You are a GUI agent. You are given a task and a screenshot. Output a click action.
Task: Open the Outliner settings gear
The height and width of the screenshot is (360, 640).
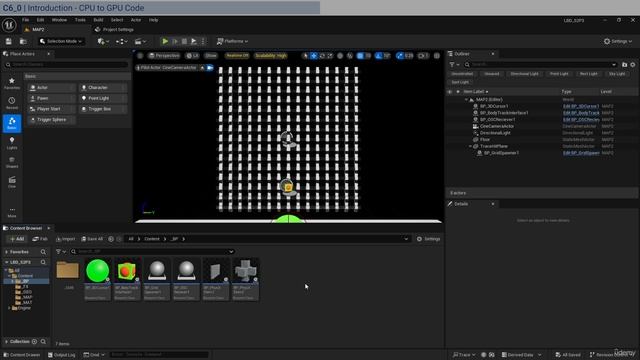(x=633, y=64)
